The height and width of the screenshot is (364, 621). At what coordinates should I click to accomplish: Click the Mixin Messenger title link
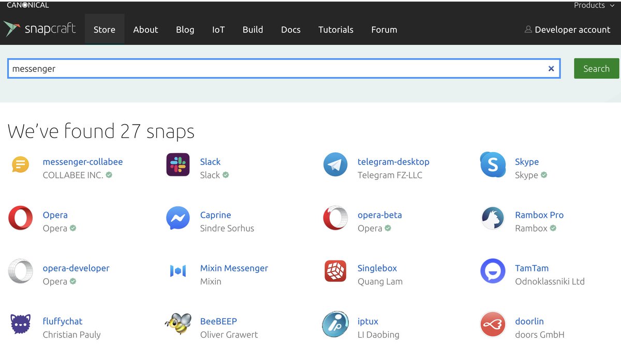pos(234,268)
